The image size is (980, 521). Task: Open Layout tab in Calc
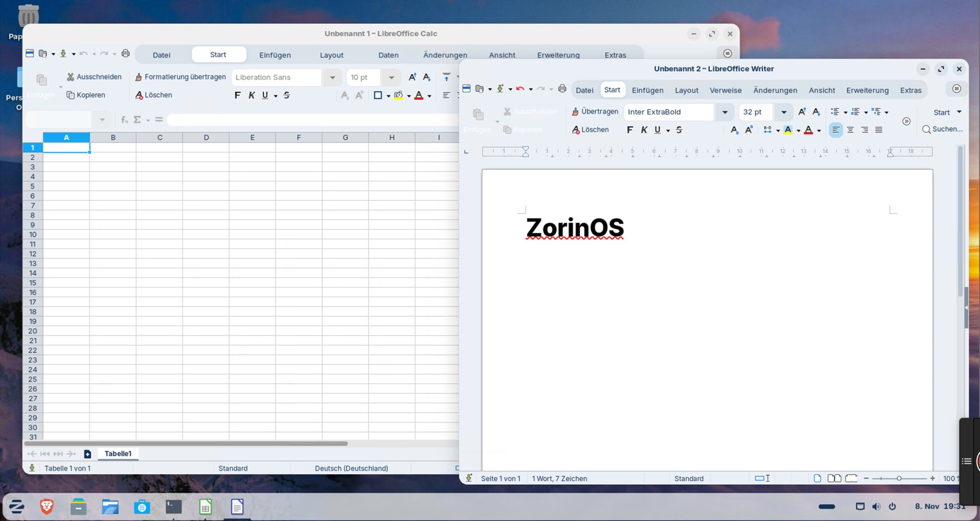pos(332,55)
